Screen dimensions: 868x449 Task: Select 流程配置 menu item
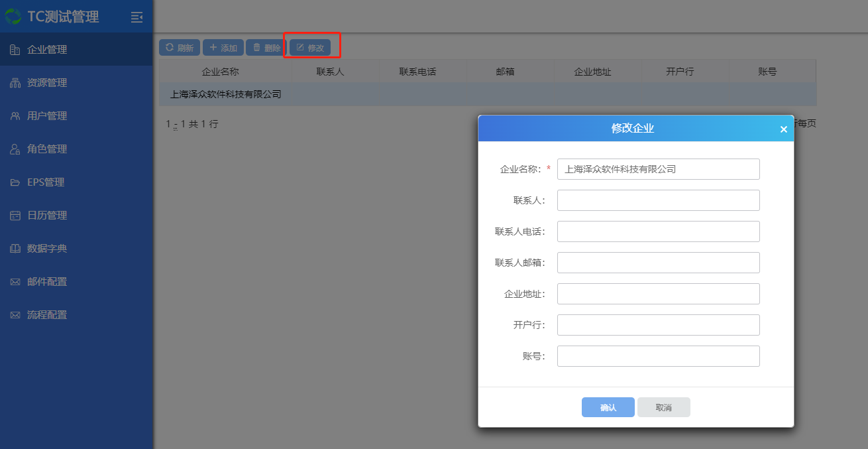point(47,315)
